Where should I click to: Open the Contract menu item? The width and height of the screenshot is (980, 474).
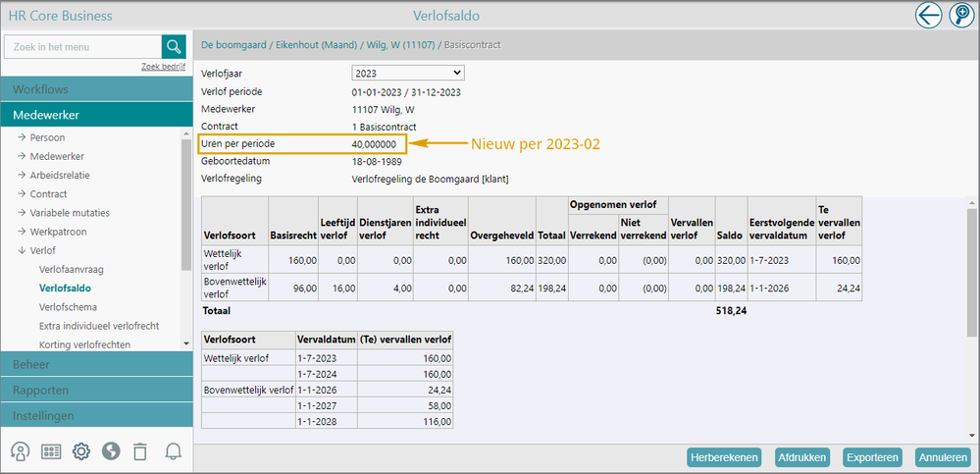(48, 194)
